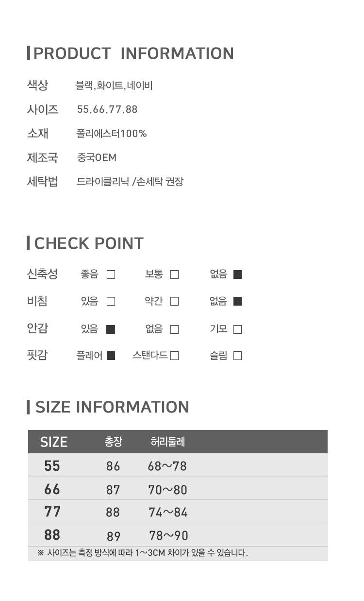Click the 허리둘레 column header
This screenshot has width=364, height=601.
pyautogui.click(x=168, y=442)
